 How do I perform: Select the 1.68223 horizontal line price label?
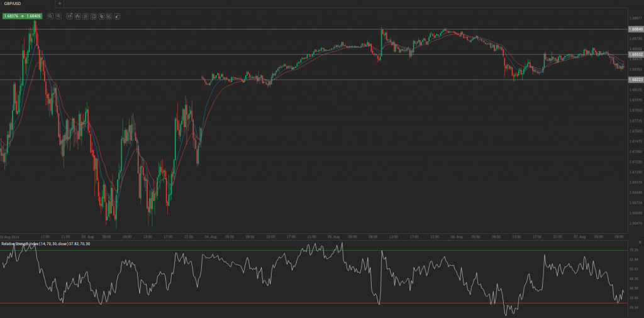[x=636, y=80]
